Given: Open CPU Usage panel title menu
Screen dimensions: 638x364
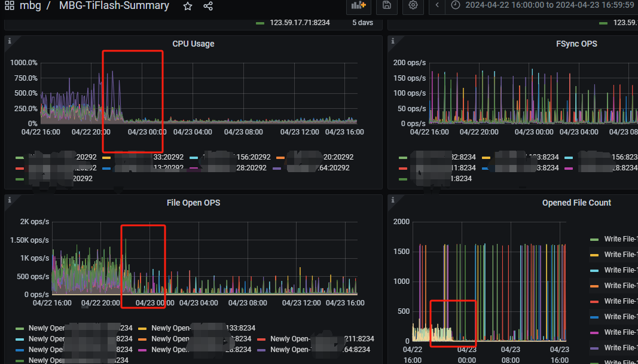Looking at the screenshot, I should 193,44.
